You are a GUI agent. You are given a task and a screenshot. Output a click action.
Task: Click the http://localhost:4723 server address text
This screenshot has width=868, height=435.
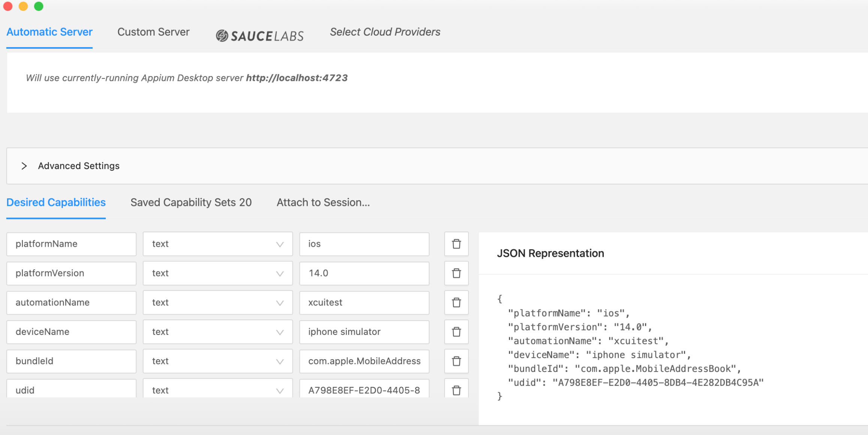coord(297,78)
